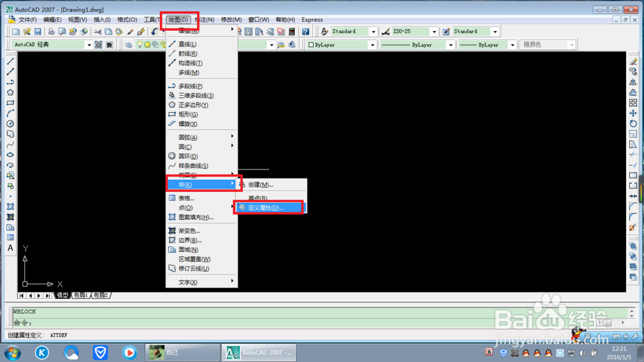Select the Polygon tool in the left toolbar

(10, 93)
